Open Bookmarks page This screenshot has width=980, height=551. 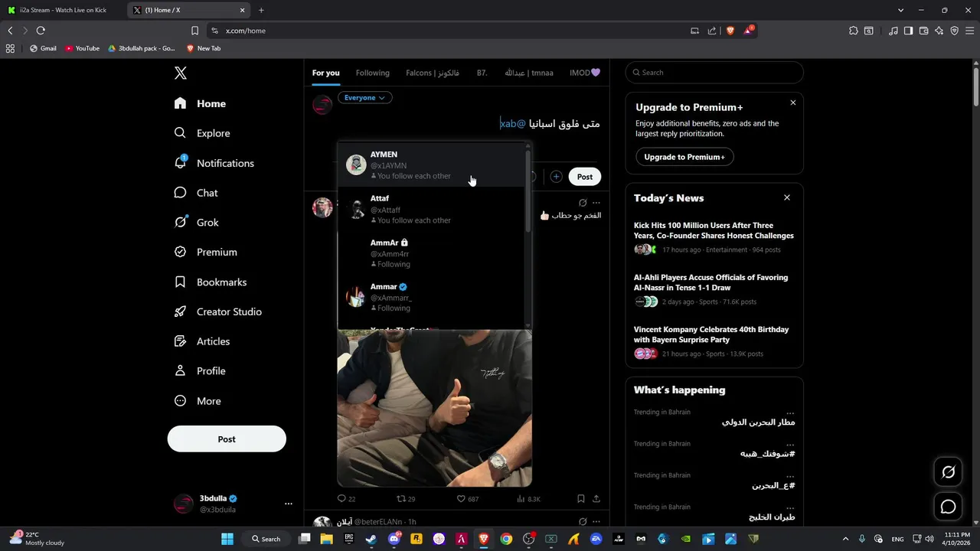(x=211, y=282)
